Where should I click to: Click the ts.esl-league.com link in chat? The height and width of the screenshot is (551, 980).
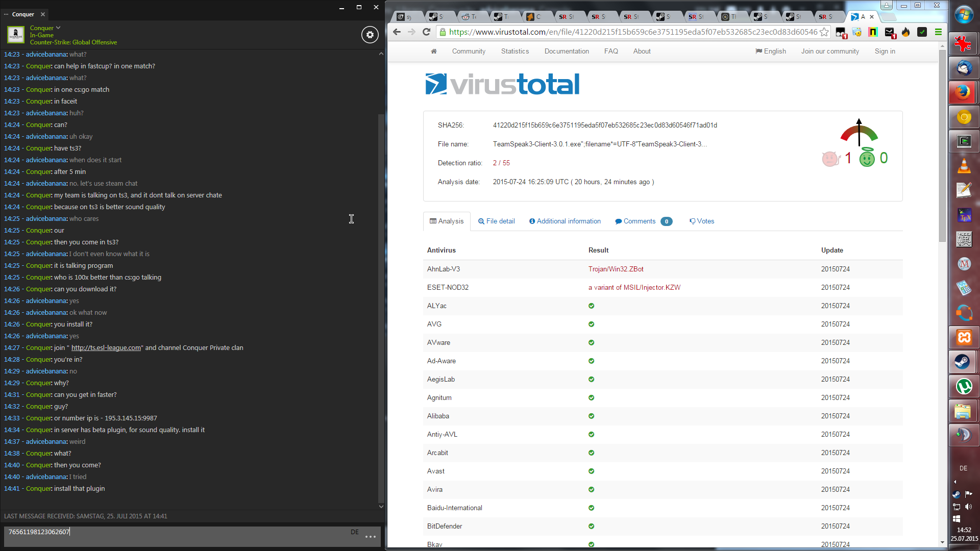106,348
